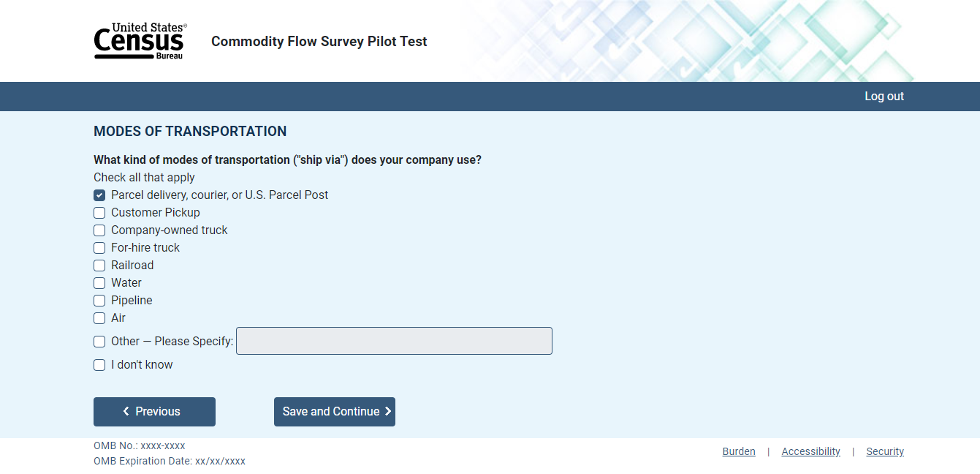Screen dimensions: 980x474
Task: Tick the Railroad checkbox
Action: tap(99, 266)
